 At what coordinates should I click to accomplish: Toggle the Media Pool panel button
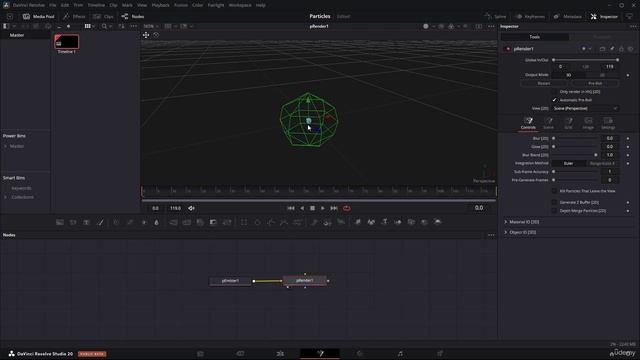coord(38,16)
